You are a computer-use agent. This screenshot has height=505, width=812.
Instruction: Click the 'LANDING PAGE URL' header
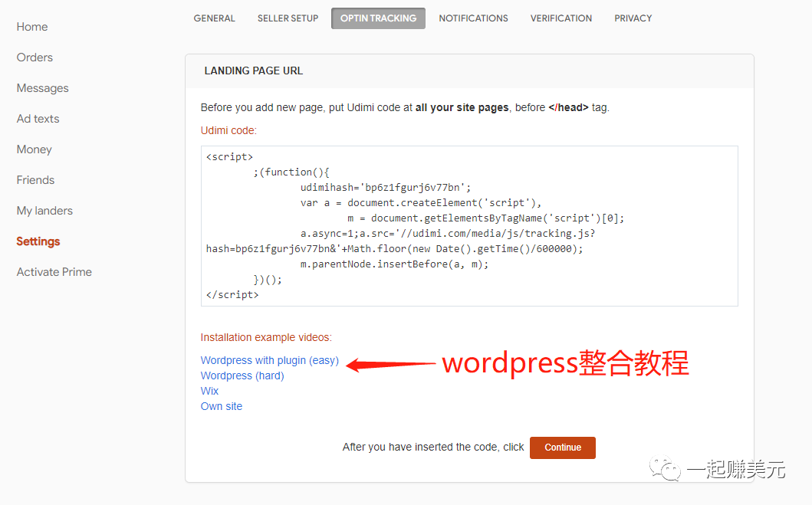pos(253,71)
